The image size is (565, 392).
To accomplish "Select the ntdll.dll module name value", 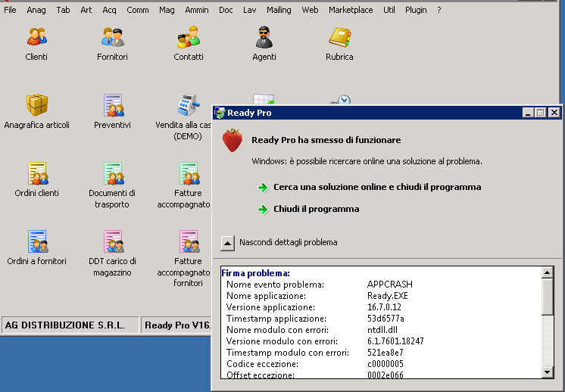I will (382, 330).
